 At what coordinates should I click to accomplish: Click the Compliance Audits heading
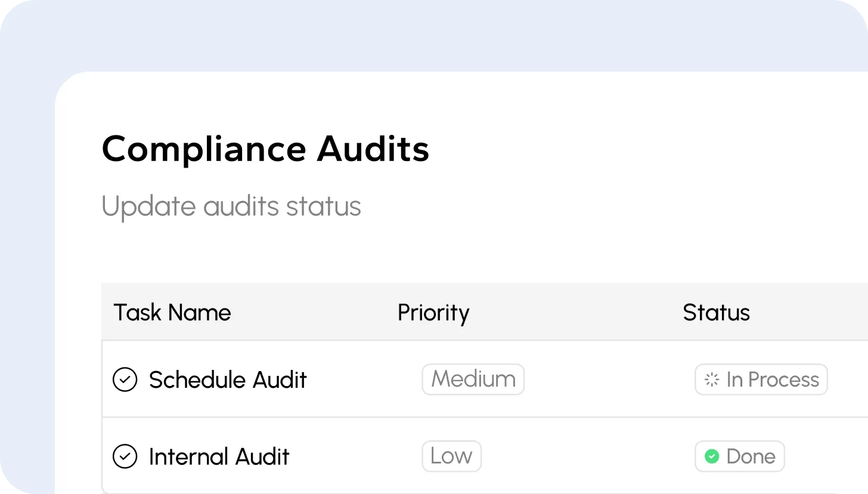tap(265, 149)
